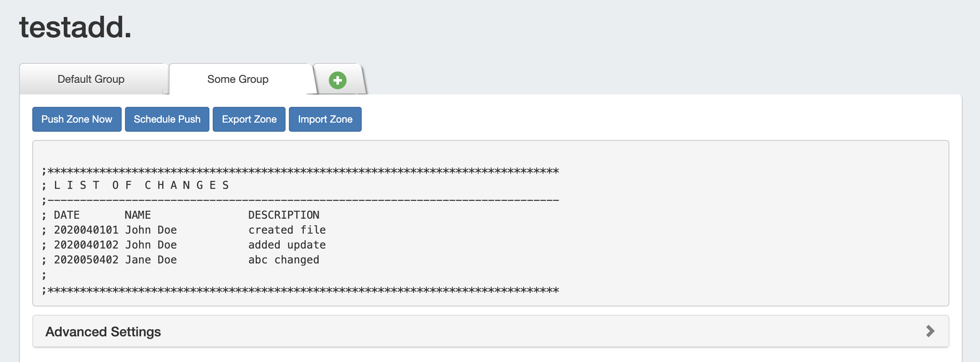Click the DESCRIPTION column header text
The height and width of the screenshot is (362, 980).
click(x=283, y=215)
